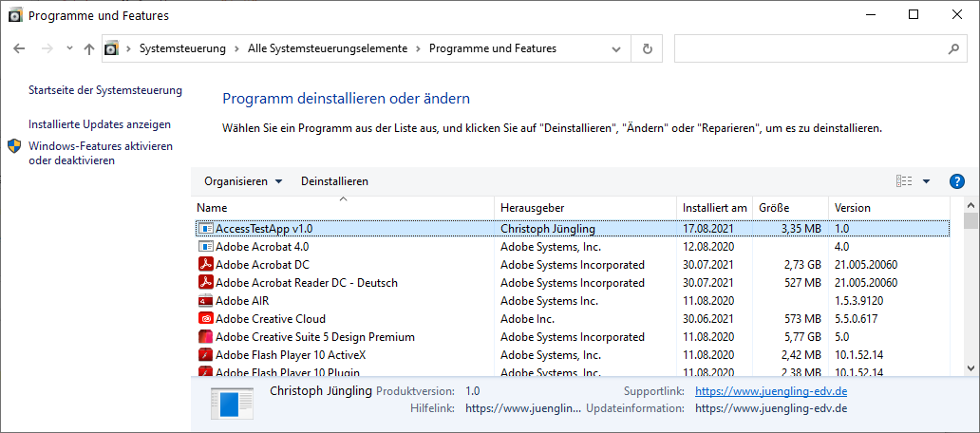Click the list scrollbar up arrow
The width and height of the screenshot is (980, 433).
971,205
